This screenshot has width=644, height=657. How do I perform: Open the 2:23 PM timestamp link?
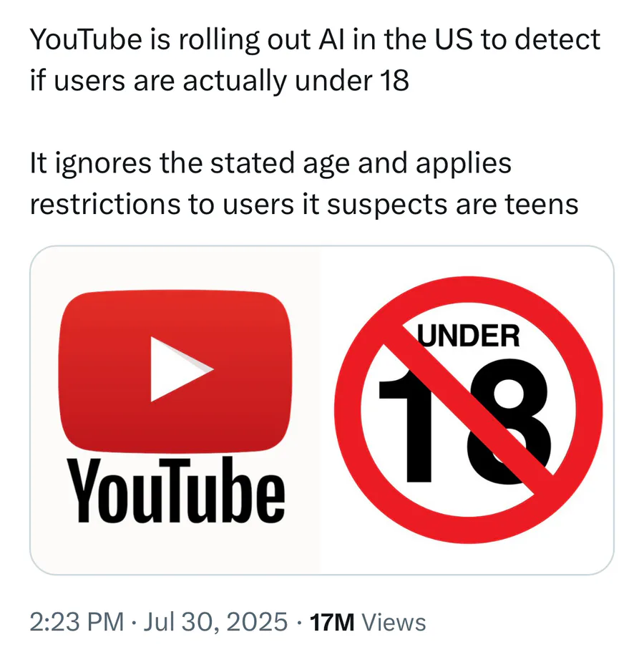77,621
